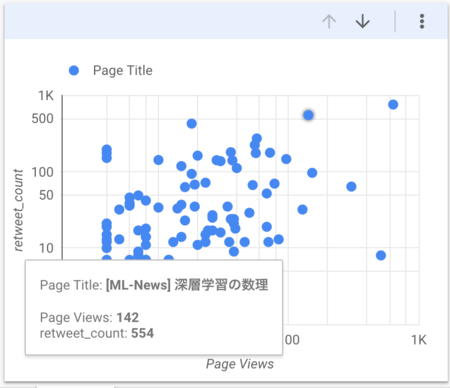Click the 100 label on the y-axis
Image resolution: width=450 pixels, height=388 pixels.
(x=42, y=172)
